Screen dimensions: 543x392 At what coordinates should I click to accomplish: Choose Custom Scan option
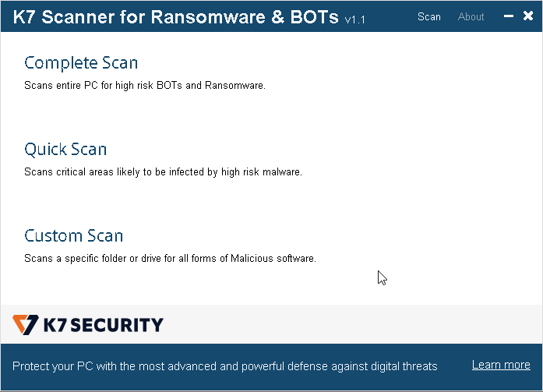73,236
